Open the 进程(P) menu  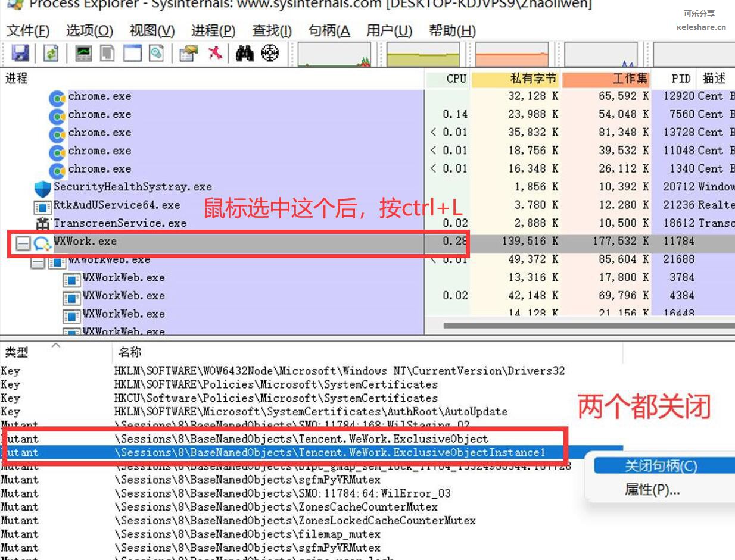coord(213,30)
